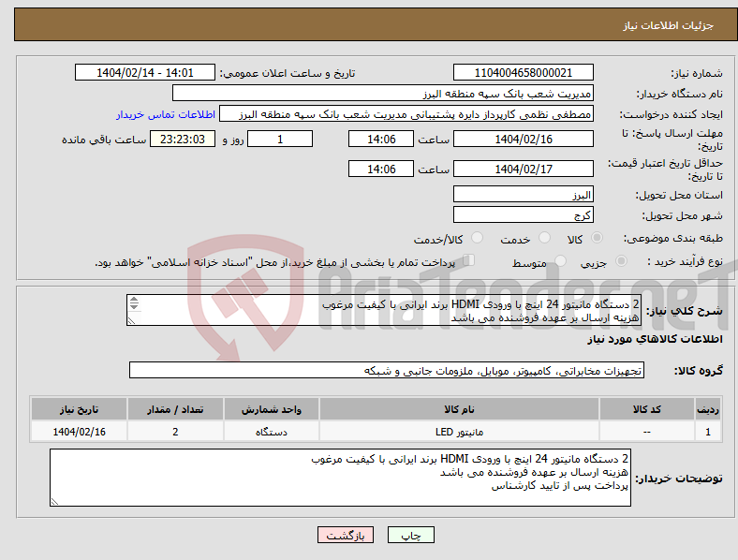This screenshot has height=560, width=738.
Task: Click the گروه کالا goods group field
Action: coord(387,370)
